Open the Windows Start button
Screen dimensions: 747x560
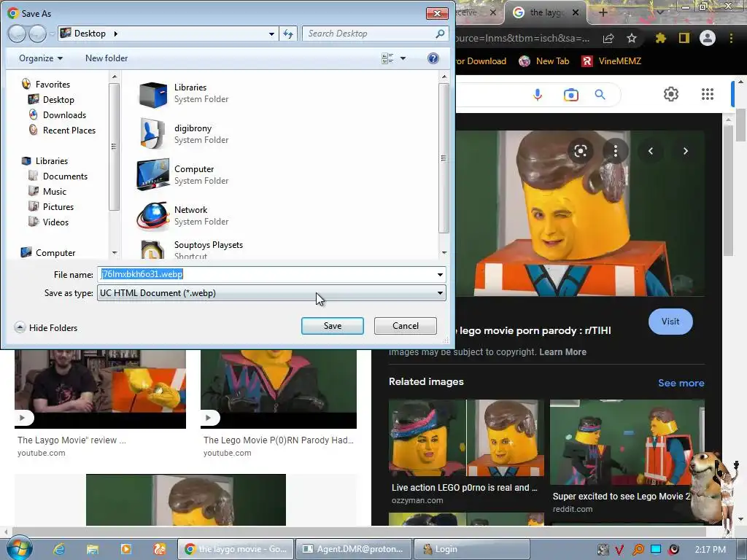click(19, 548)
